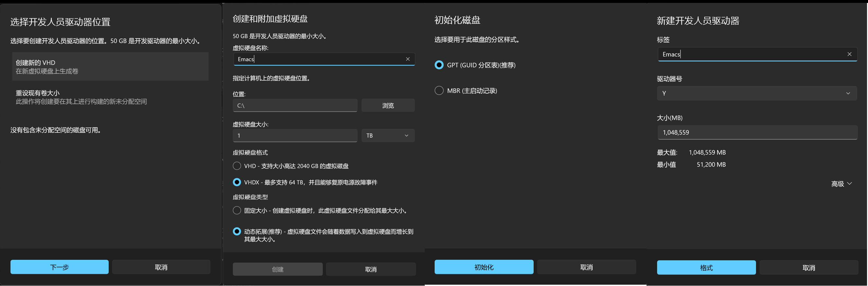Open the 驱动器号 Y dropdown
This screenshot has width=868, height=286.
757,93
